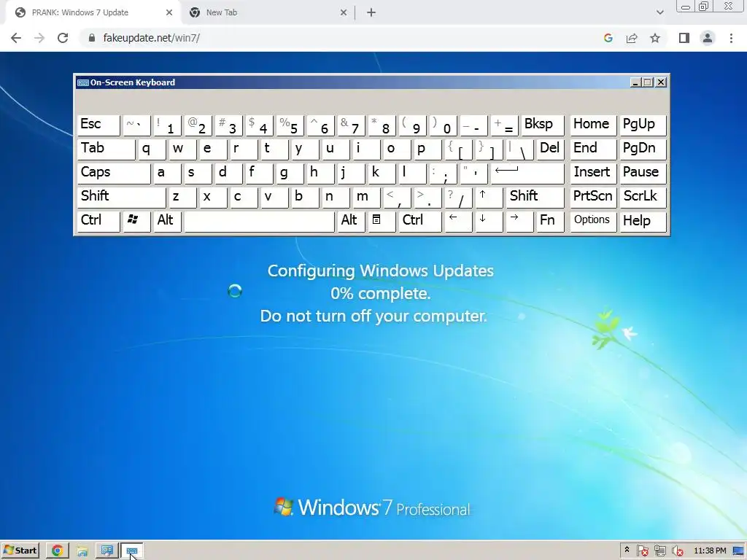Toggle the left Shift key

coord(121,197)
